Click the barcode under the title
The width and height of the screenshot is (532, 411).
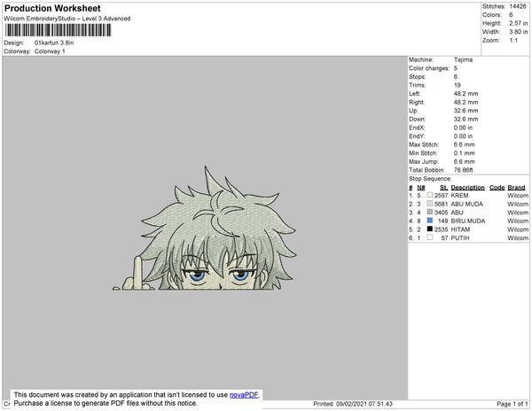(58, 30)
